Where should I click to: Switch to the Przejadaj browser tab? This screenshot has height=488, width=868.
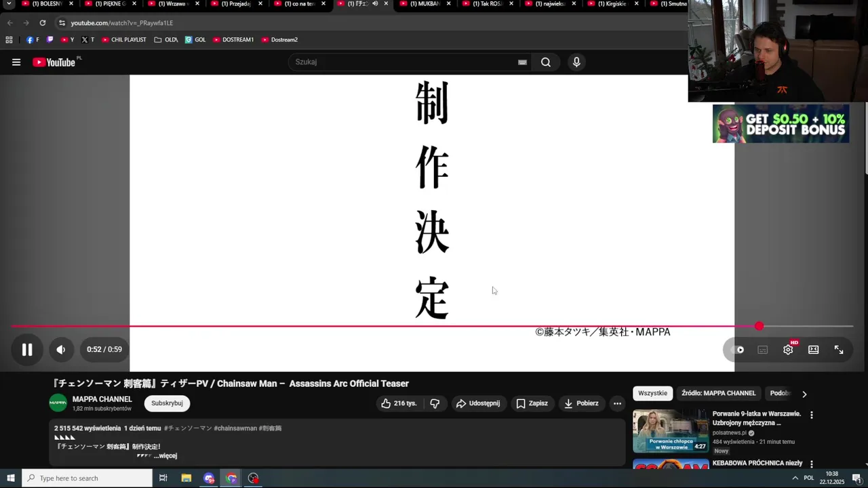[236, 4]
